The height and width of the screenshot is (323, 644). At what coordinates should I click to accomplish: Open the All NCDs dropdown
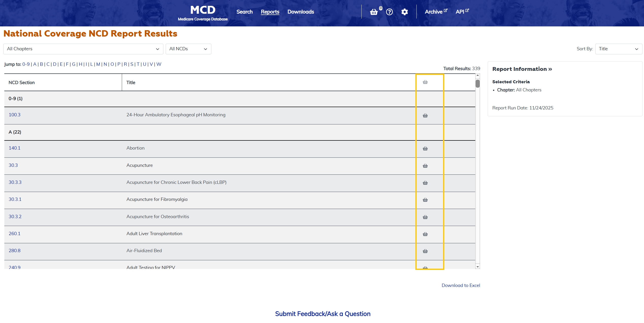click(188, 49)
